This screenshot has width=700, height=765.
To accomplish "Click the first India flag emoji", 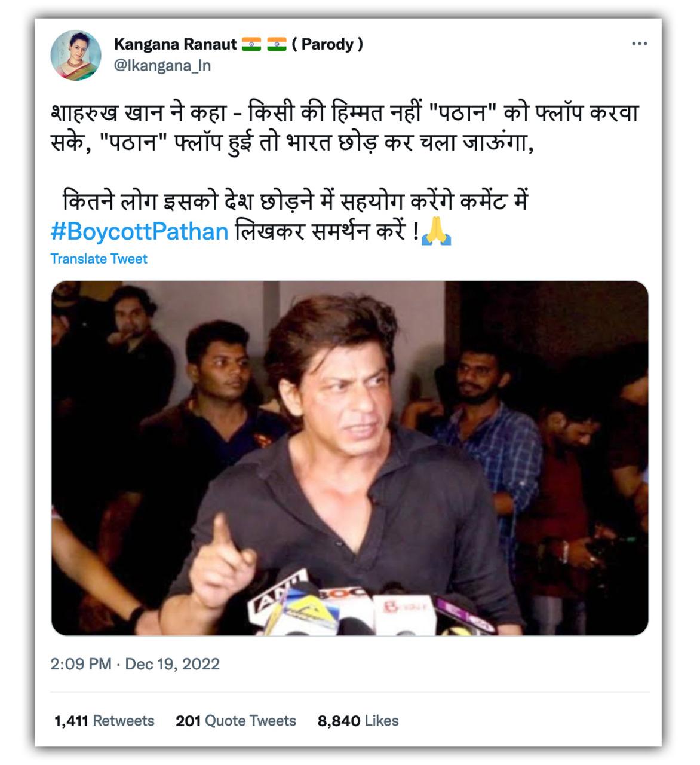I will pos(251,44).
